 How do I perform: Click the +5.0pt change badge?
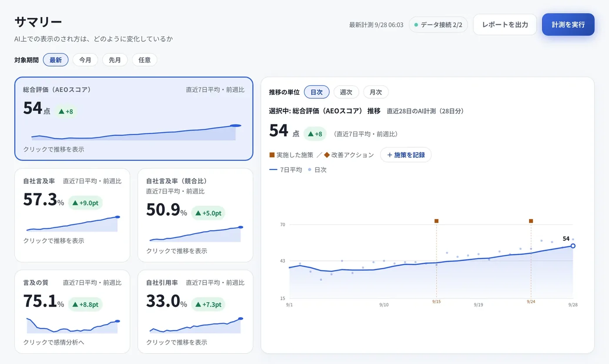(x=208, y=213)
